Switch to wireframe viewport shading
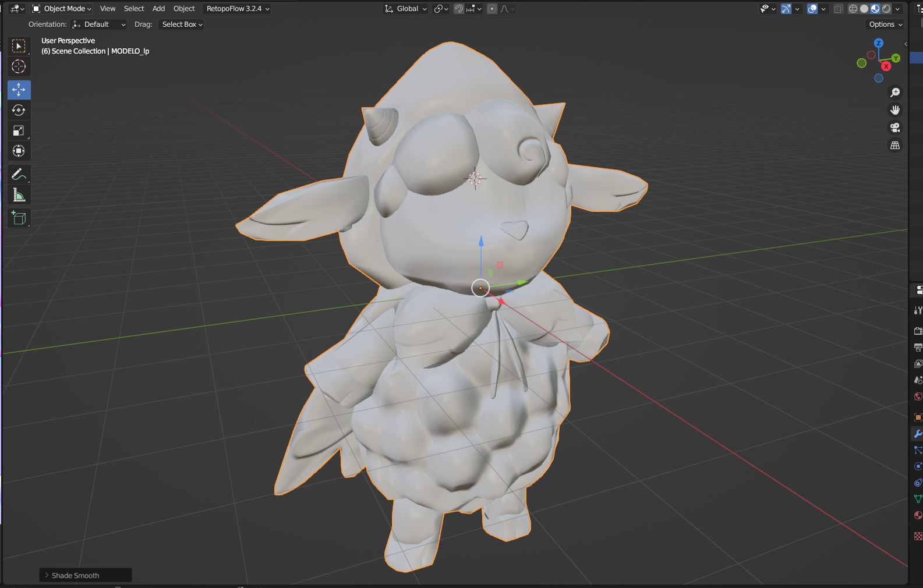 [853, 9]
